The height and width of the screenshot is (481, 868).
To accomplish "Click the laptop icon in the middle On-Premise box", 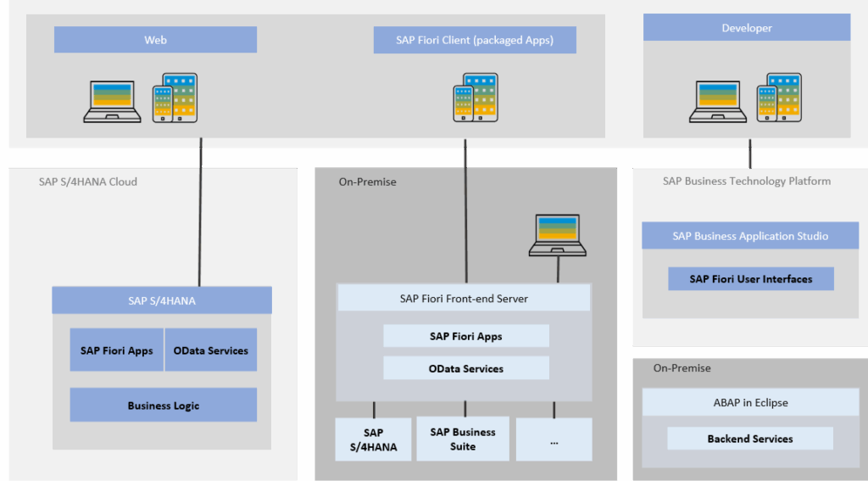I will (x=558, y=236).
